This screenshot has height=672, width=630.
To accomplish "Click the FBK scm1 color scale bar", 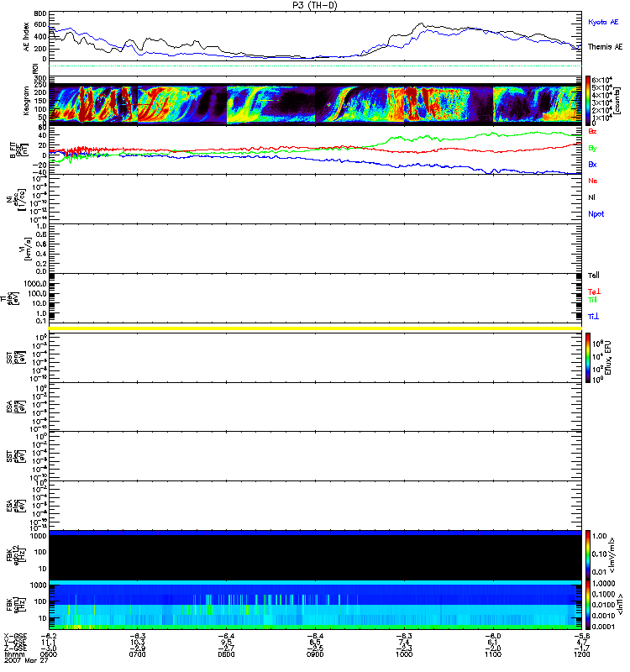I will [587, 605].
